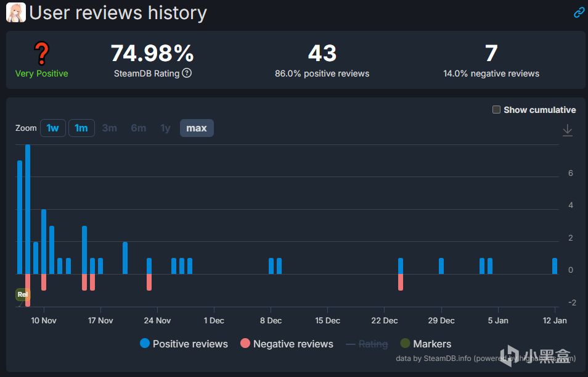
Task: Click the '14.0% negative reviews' text
Action: point(491,73)
